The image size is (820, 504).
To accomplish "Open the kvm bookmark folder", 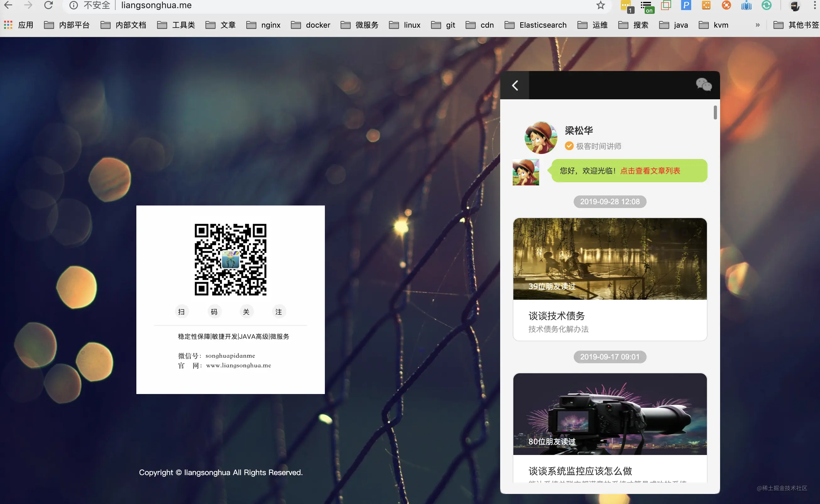I will [713, 25].
